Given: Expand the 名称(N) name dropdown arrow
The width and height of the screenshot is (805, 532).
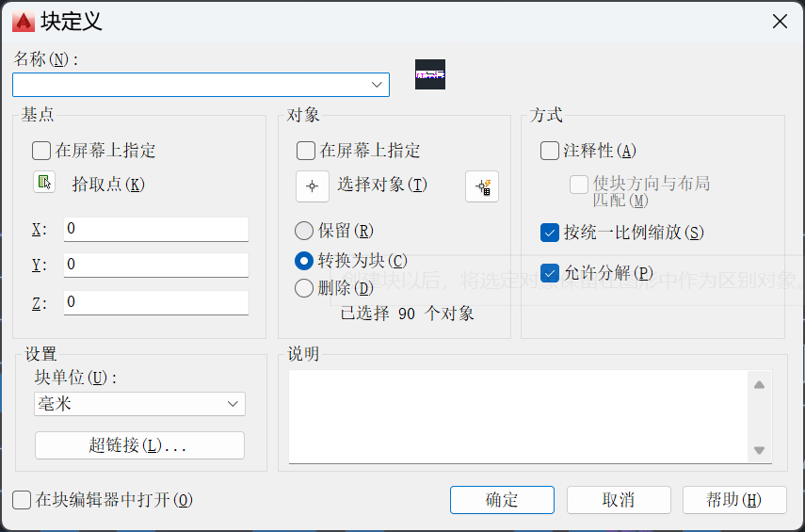Looking at the screenshot, I should (x=377, y=85).
